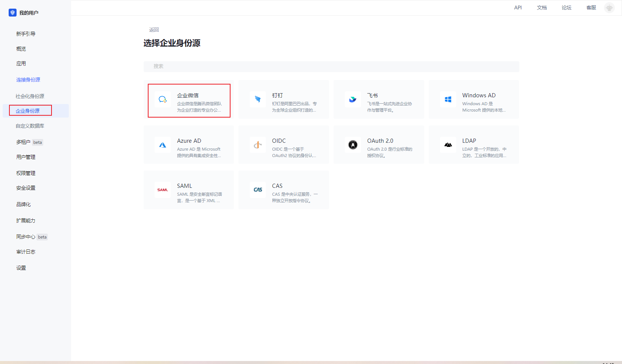This screenshot has height=364, width=622.
Task: Open the user avatar in top bar
Action: tap(609, 8)
